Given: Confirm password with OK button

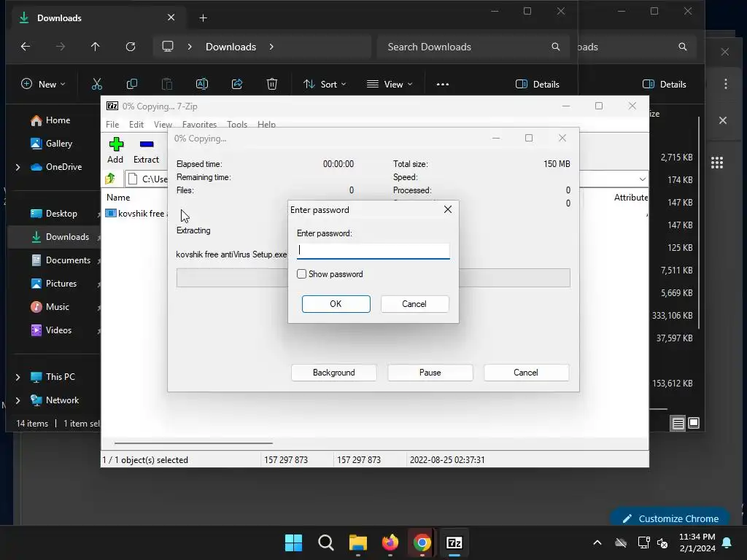Looking at the screenshot, I should (x=336, y=304).
